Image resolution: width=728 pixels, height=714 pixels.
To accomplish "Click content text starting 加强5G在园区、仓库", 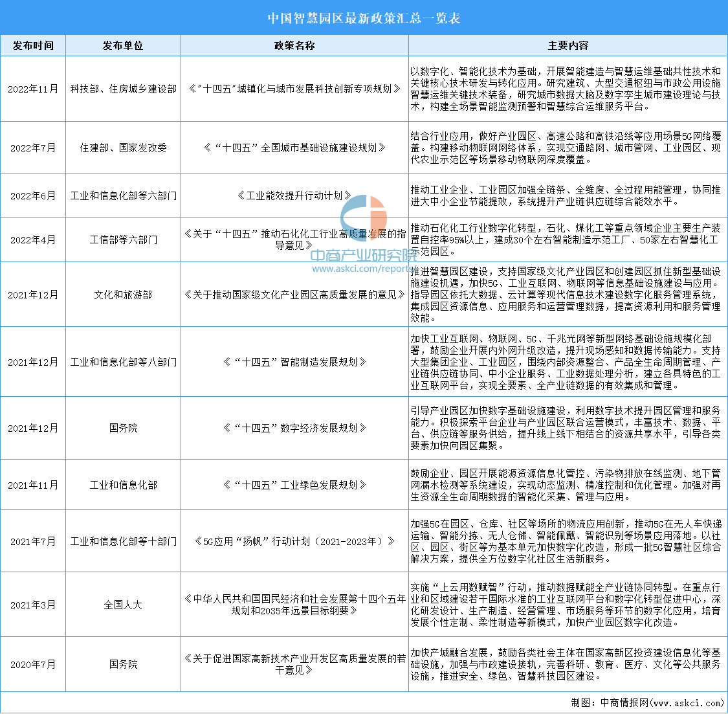I will tap(566, 541).
